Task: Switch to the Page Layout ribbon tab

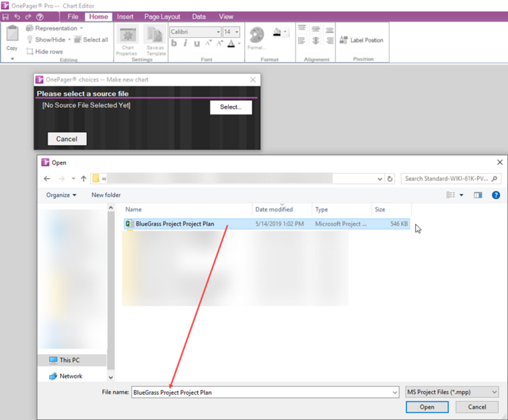Action: point(162,17)
